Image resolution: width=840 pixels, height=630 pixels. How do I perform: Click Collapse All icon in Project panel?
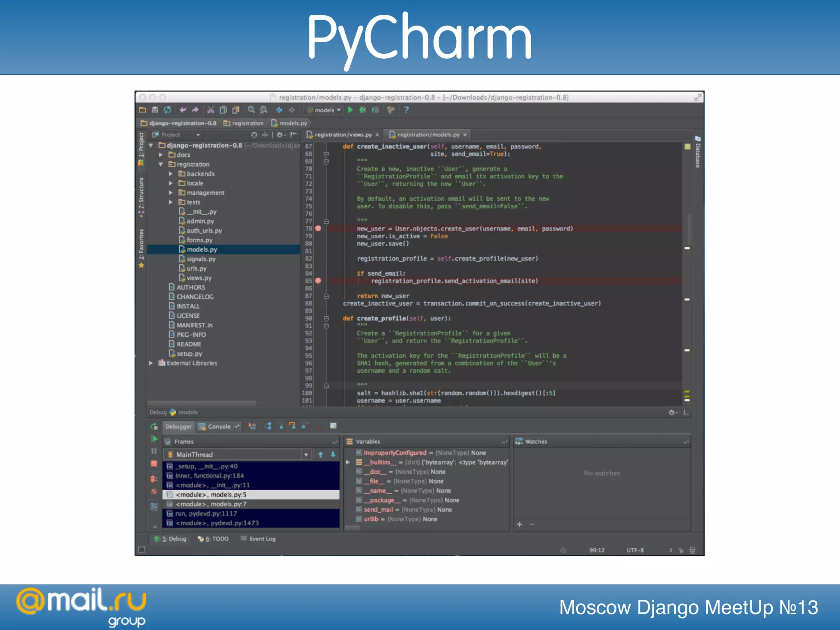[x=265, y=135]
